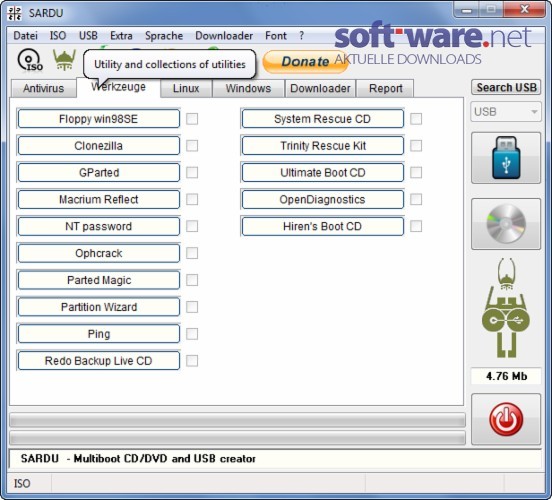The width and height of the screenshot is (552, 500).
Task: Expand the USB drive dropdown
Action: [x=506, y=112]
